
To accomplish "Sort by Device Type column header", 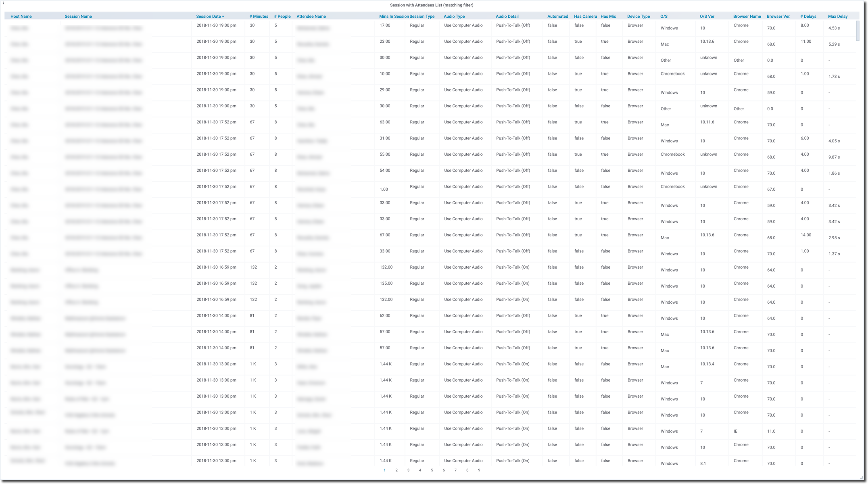I will click(x=638, y=17).
